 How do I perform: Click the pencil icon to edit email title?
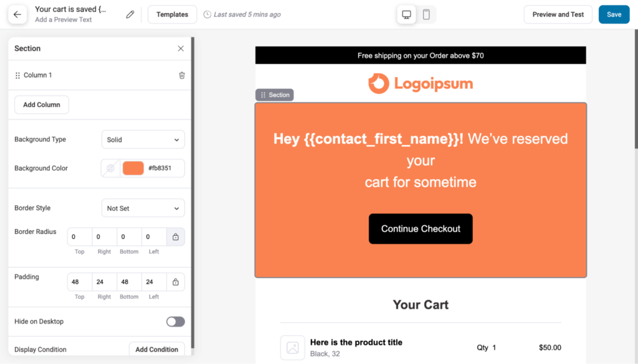click(x=130, y=13)
